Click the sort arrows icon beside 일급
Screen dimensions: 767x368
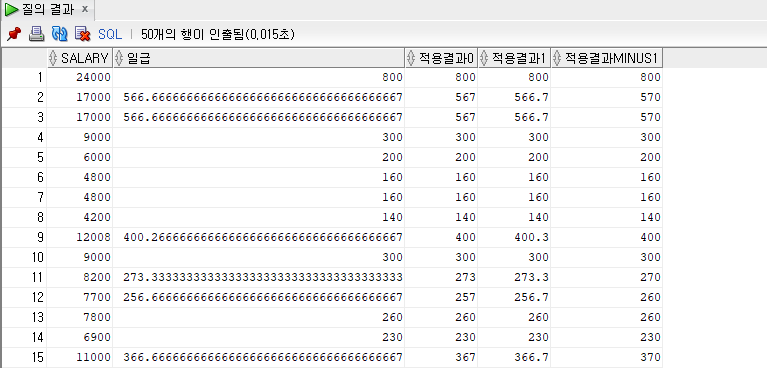coord(119,58)
